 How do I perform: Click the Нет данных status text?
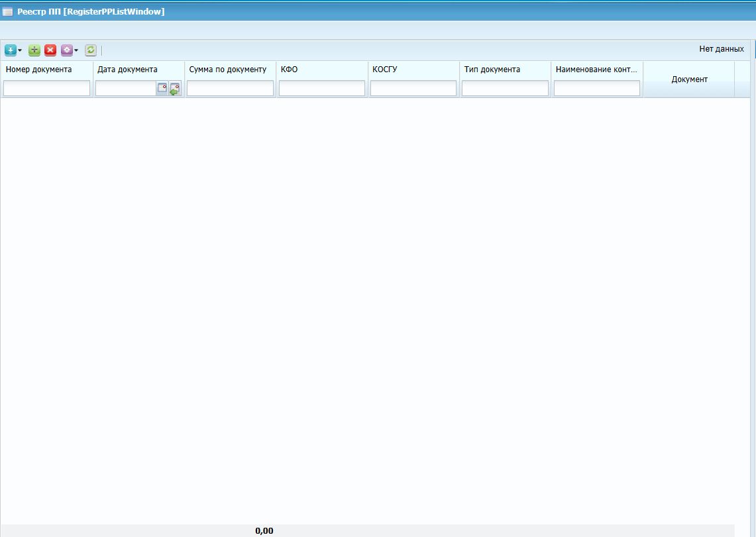722,49
